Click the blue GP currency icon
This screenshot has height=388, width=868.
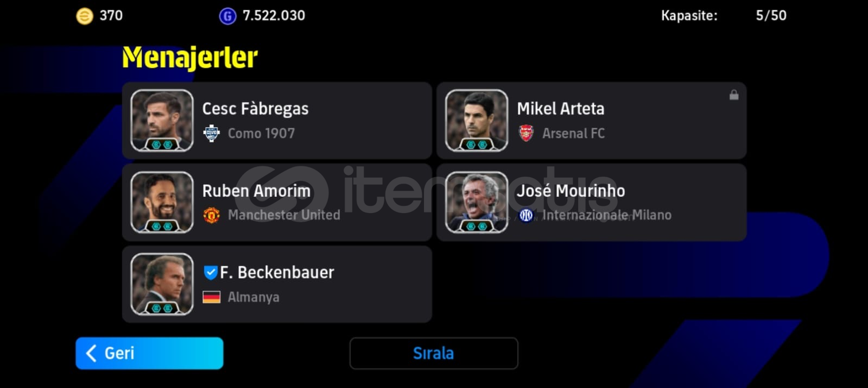[227, 16]
